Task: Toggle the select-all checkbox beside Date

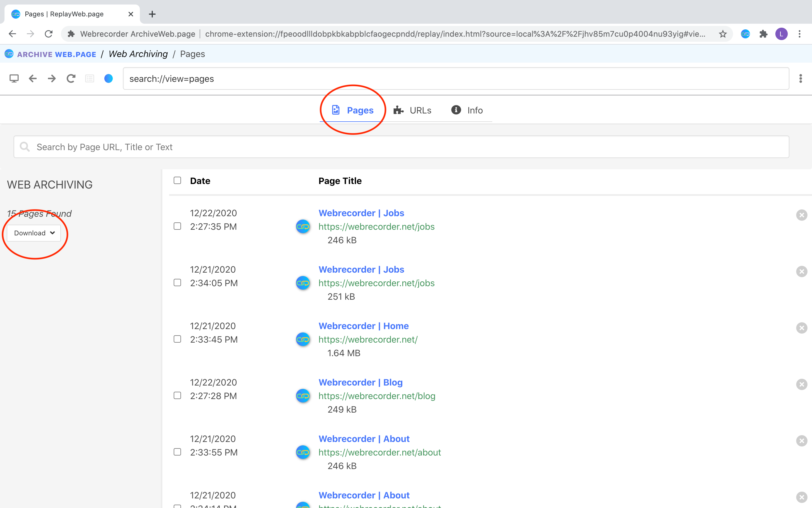Action: pos(177,180)
